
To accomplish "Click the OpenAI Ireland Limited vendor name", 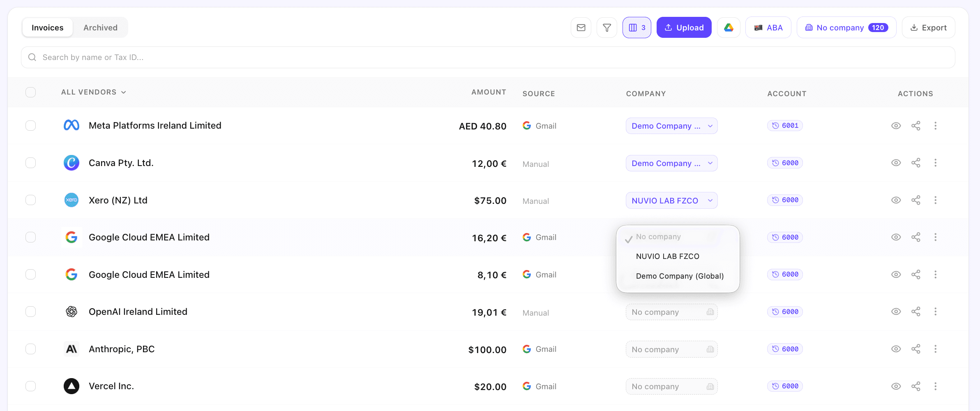I will pyautogui.click(x=138, y=312).
